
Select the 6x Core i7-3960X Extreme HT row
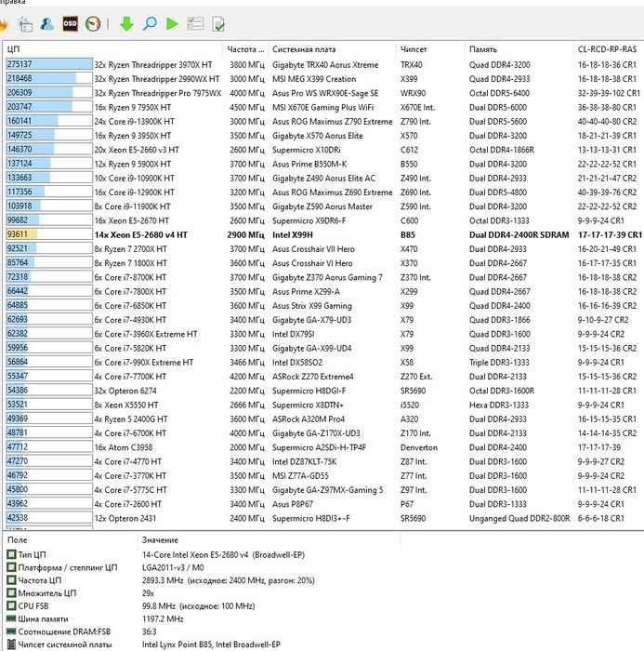click(323, 334)
